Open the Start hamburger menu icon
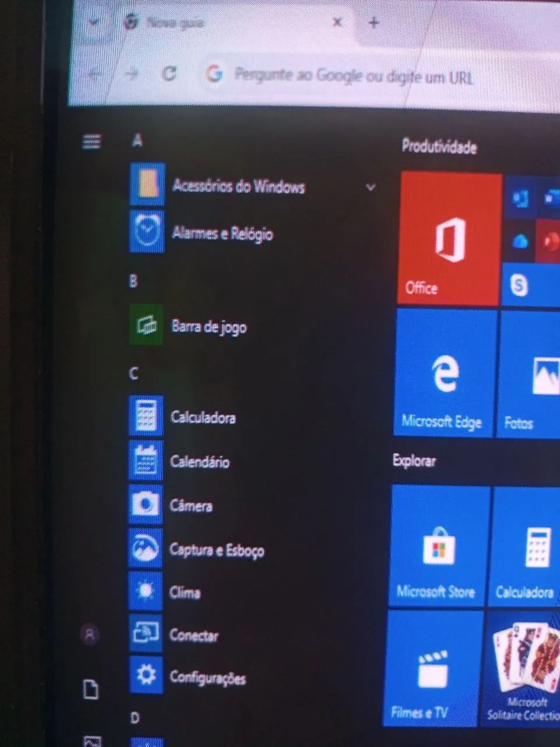 [x=92, y=141]
